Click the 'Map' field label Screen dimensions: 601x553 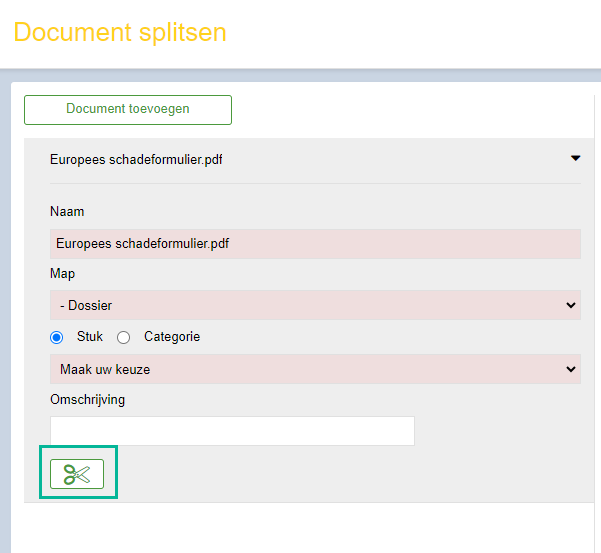click(62, 274)
